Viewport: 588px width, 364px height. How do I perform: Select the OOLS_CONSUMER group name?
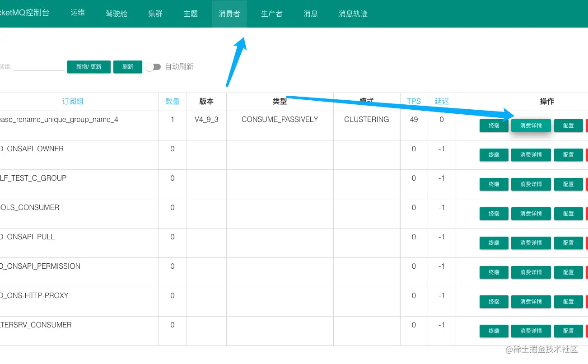[x=29, y=208]
